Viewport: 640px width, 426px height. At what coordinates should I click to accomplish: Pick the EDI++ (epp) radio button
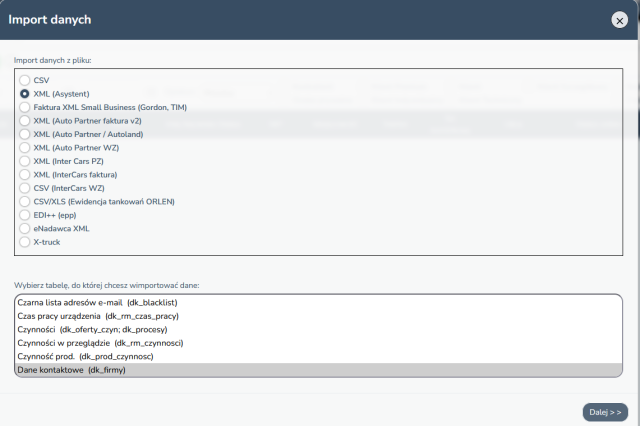coord(24,215)
